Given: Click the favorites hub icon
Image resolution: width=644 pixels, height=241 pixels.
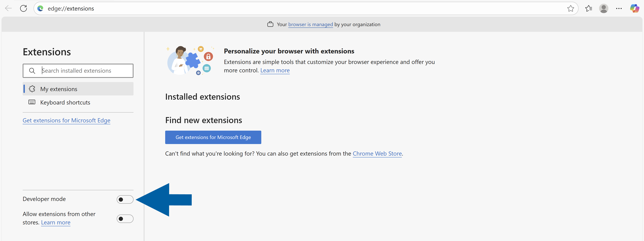Looking at the screenshot, I should (x=589, y=8).
